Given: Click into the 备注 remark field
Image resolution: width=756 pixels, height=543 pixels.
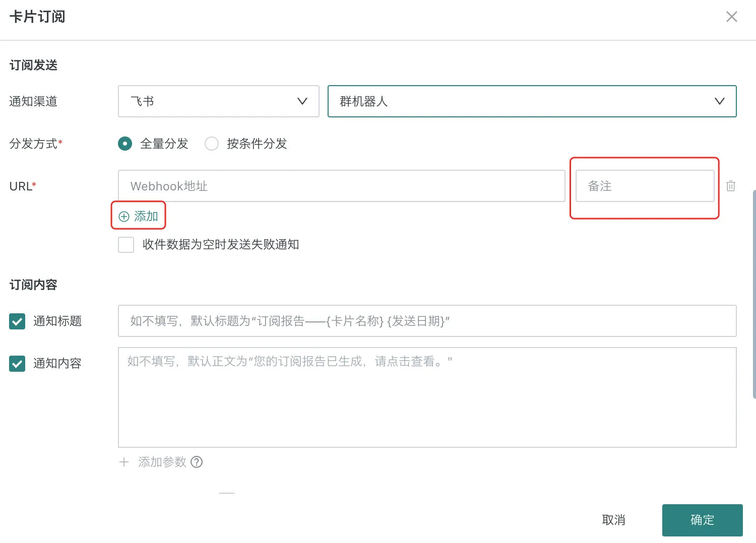Looking at the screenshot, I should point(645,186).
